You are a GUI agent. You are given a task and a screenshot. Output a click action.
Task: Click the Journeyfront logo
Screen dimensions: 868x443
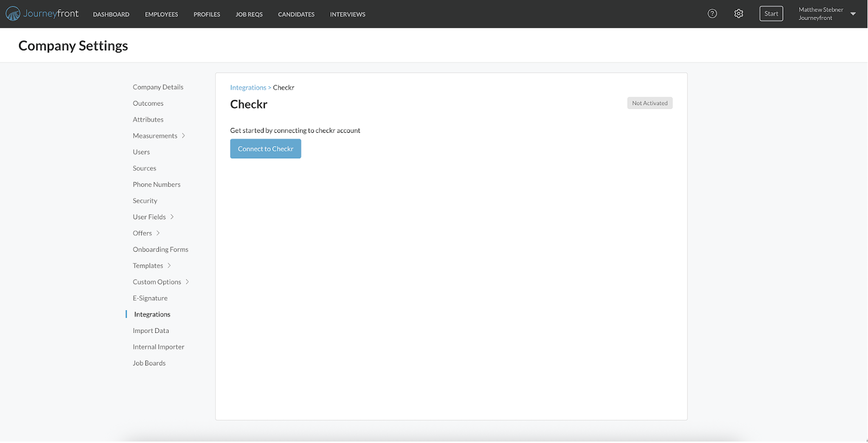click(x=42, y=14)
